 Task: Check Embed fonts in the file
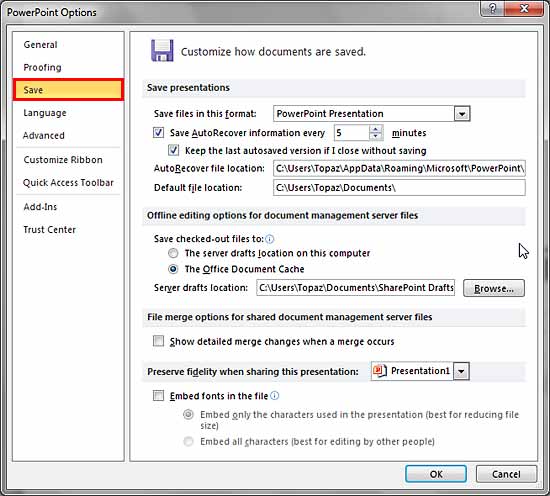(158, 396)
